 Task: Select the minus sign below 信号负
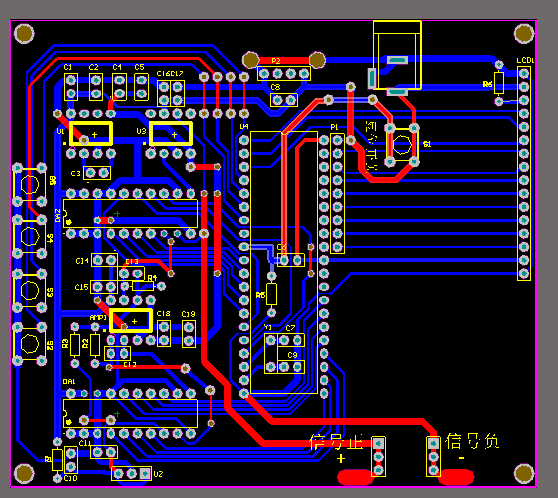point(461,458)
